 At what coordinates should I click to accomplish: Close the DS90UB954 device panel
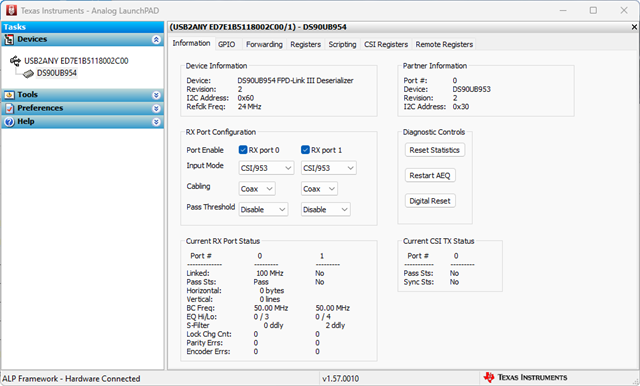click(x=634, y=27)
